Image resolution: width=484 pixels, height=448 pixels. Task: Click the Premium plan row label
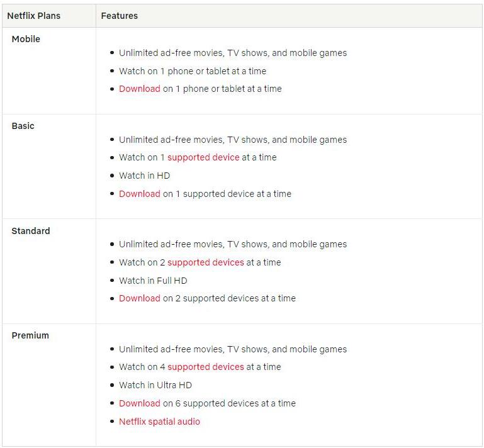30,335
